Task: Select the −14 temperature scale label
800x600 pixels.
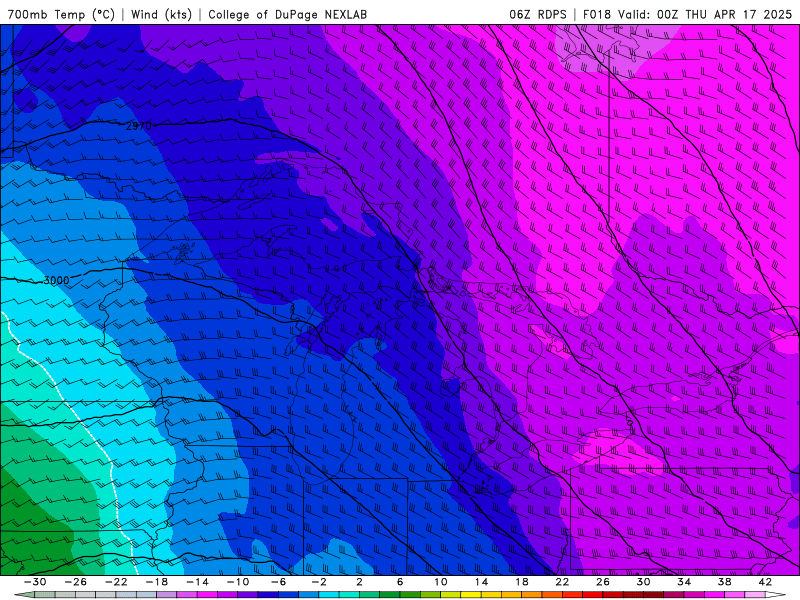Action: pos(197,582)
